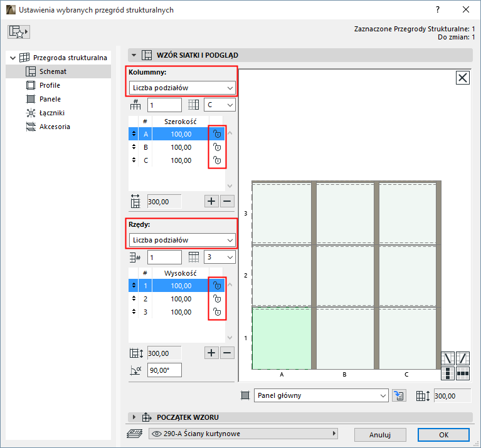Click the total rows height field 300,00
The image size is (481, 448).
click(164, 353)
